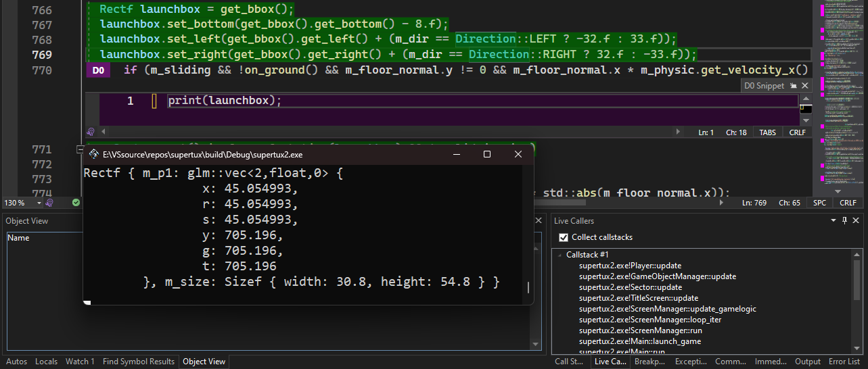Collapse Callstack #1 tree node
Screen dimensions: 868x369
point(559,255)
